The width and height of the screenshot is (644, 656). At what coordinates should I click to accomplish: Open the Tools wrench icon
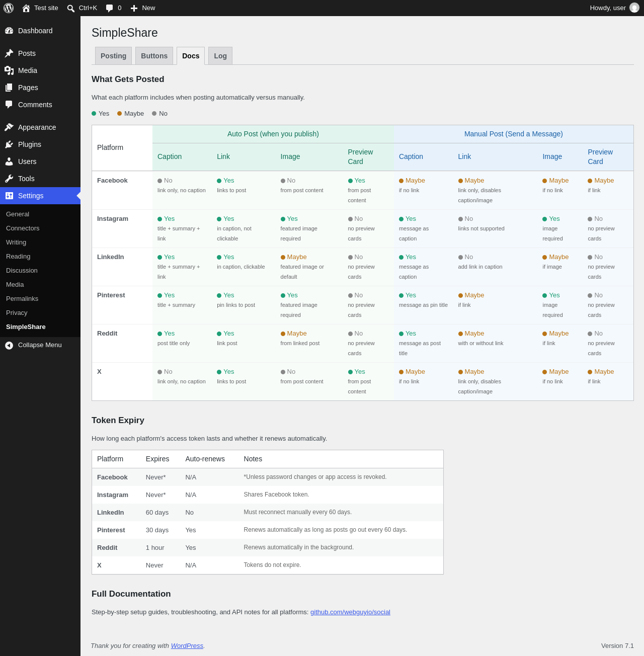[9, 179]
